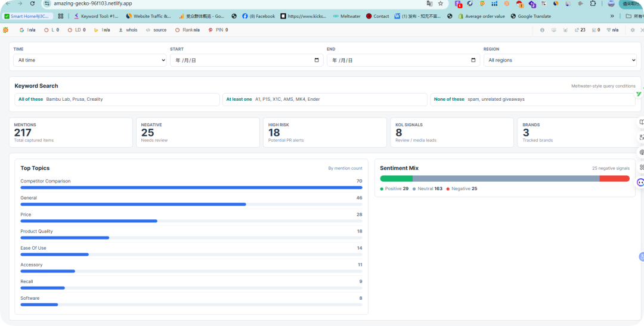
Task: Open the rocket extension icon
Action: click(x=470, y=4)
